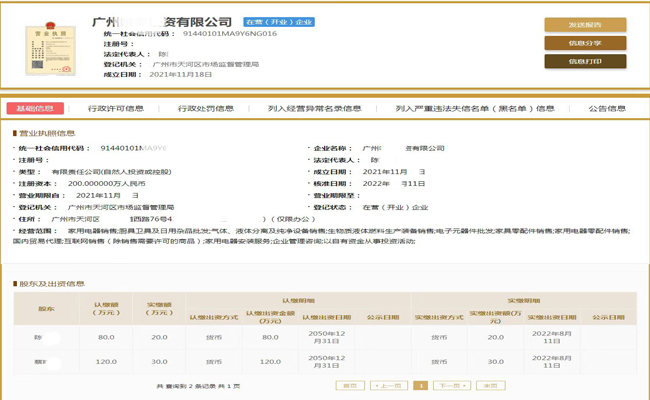
Task: Click the 股东 column header
Action: tap(46, 309)
